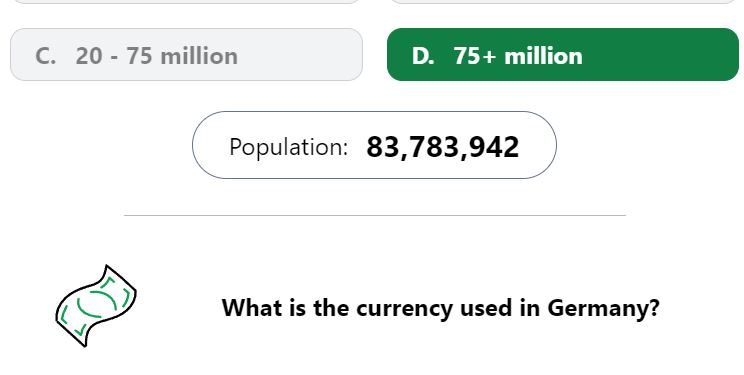Click the word "million" in the green answer
This screenshot has height=375, width=744.
click(543, 56)
